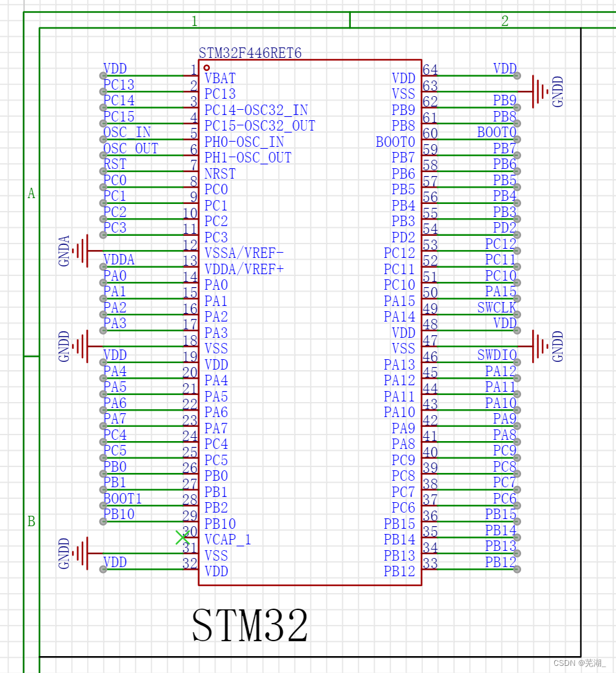Click sheet border zone number 2
Image resolution: width=616 pixels, height=673 pixels.
click(506, 21)
